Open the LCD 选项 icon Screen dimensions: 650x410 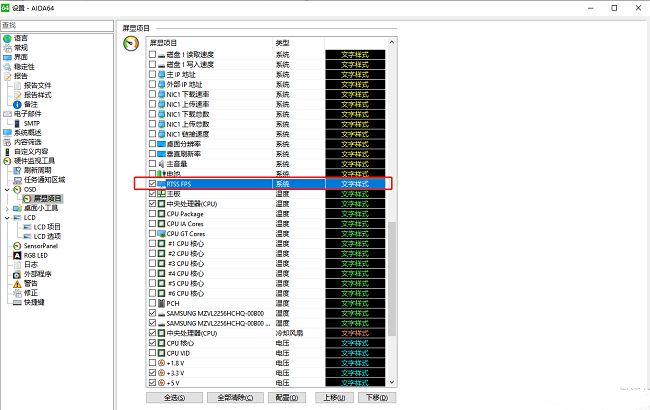[27, 236]
